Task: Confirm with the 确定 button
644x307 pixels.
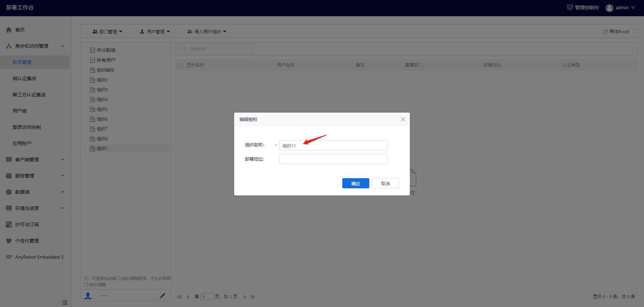Action: click(x=355, y=183)
